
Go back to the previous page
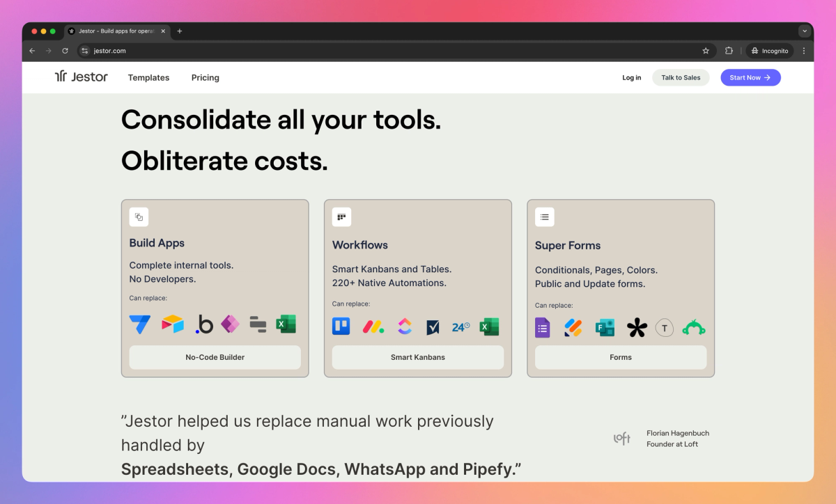pyautogui.click(x=32, y=51)
